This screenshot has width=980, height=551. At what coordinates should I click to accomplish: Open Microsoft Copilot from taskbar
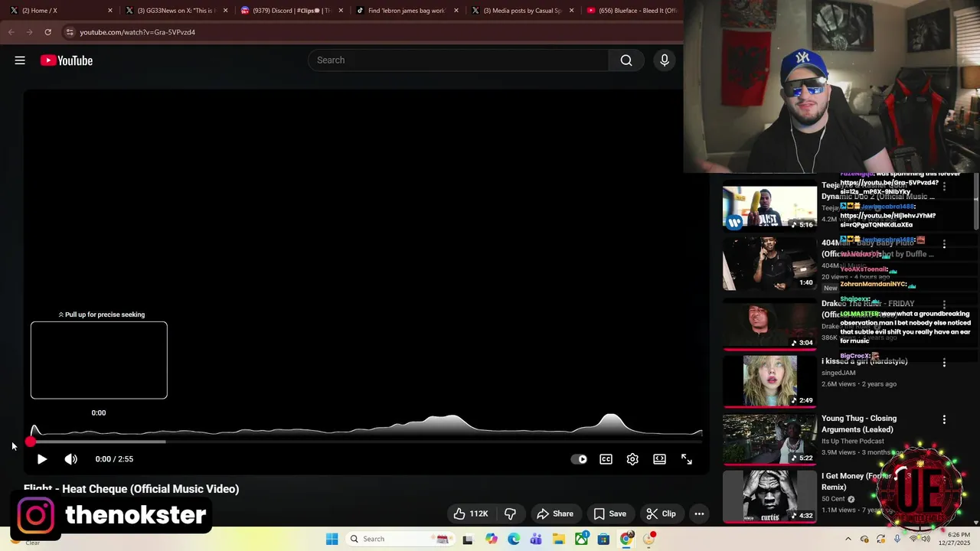pyautogui.click(x=492, y=539)
